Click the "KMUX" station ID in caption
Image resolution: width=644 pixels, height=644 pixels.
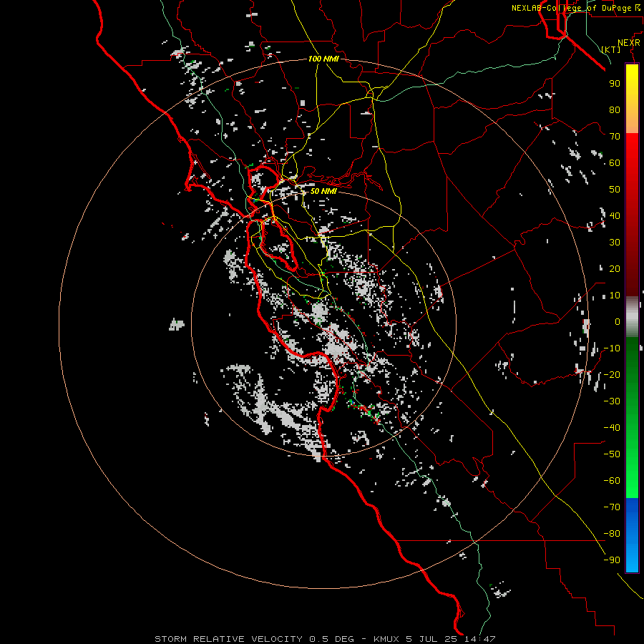point(386,639)
